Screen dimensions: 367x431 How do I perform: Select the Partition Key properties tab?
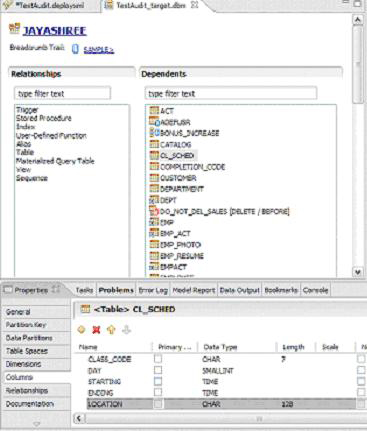(36, 325)
